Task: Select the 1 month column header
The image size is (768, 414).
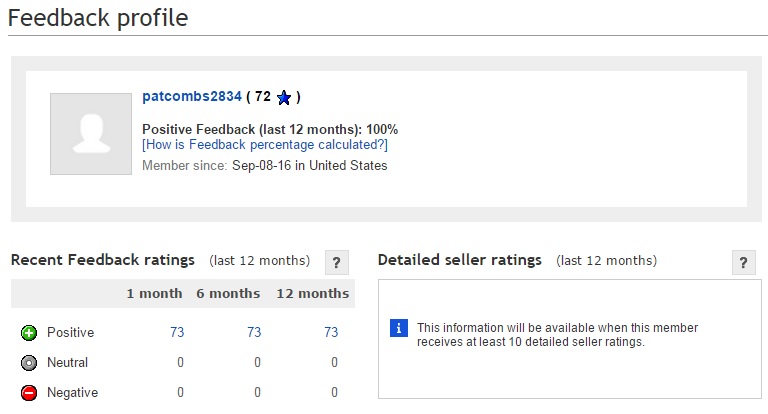Action: pyautogui.click(x=154, y=294)
